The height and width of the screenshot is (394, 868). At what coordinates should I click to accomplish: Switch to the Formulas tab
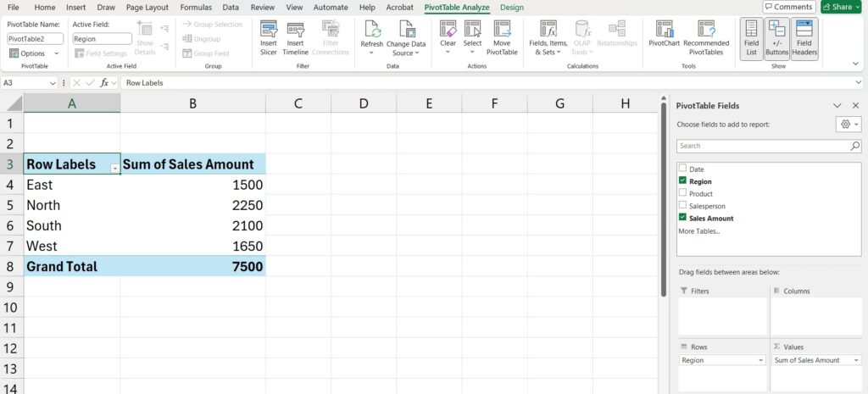(x=196, y=7)
